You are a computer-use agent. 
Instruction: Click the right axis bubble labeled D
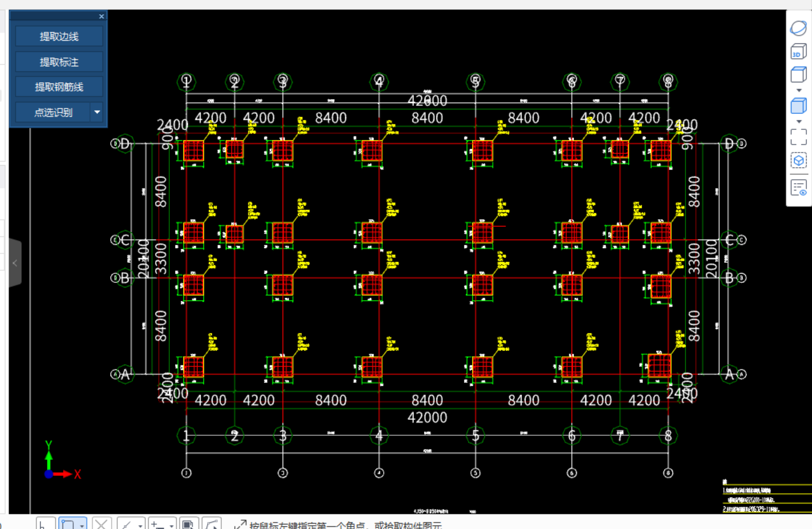click(x=729, y=144)
